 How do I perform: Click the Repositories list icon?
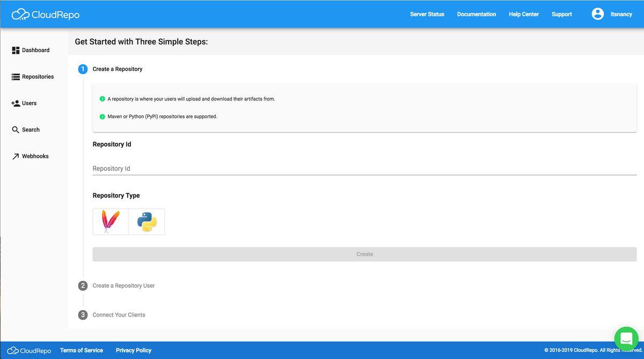click(16, 77)
